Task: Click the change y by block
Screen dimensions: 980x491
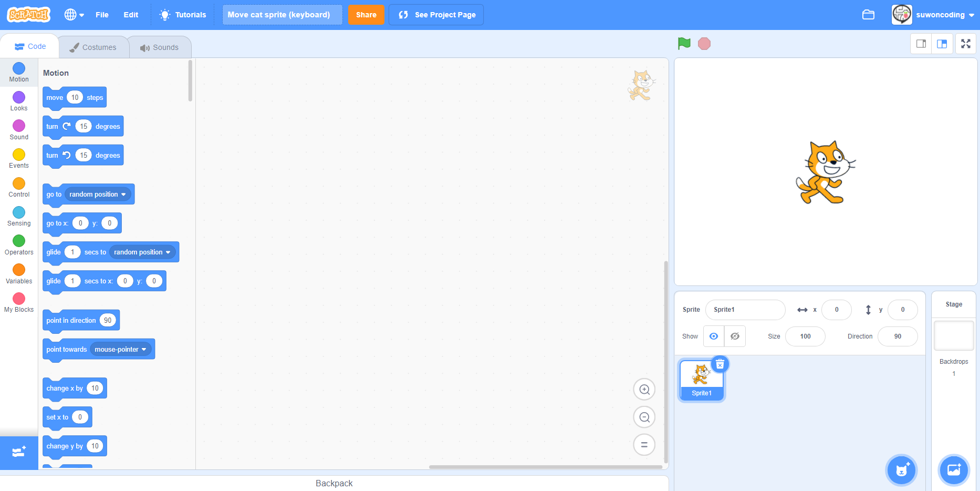Action: coord(75,446)
